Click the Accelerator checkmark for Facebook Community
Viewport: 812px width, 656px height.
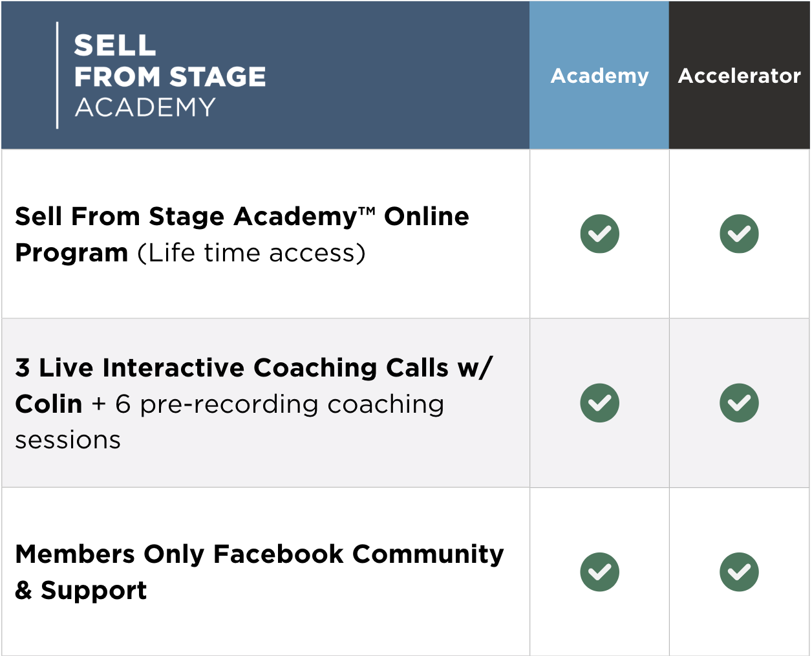click(739, 572)
